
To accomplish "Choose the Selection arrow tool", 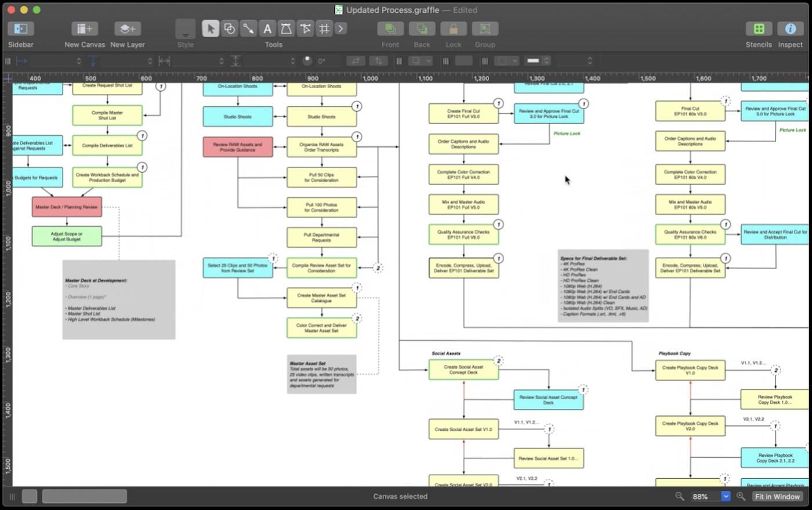I will coord(211,28).
